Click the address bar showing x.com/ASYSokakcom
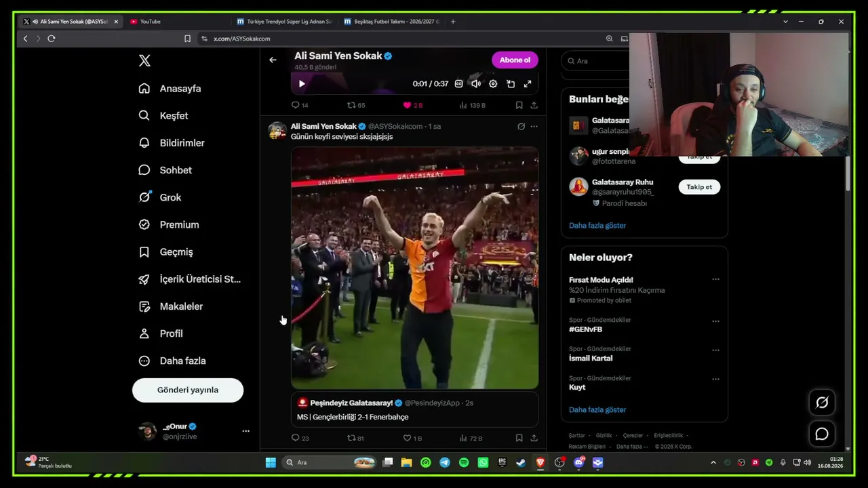The height and width of the screenshot is (488, 868). click(400, 39)
